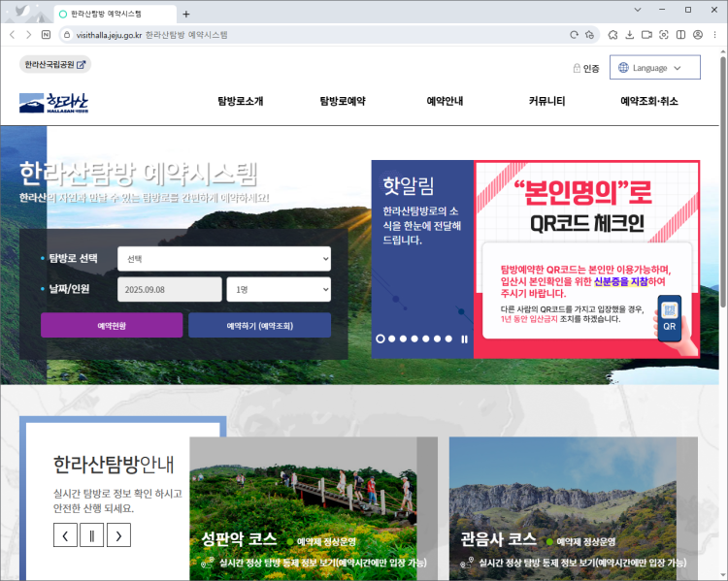Go forward in browser history
This screenshot has width=728, height=581.
pyautogui.click(x=29, y=35)
